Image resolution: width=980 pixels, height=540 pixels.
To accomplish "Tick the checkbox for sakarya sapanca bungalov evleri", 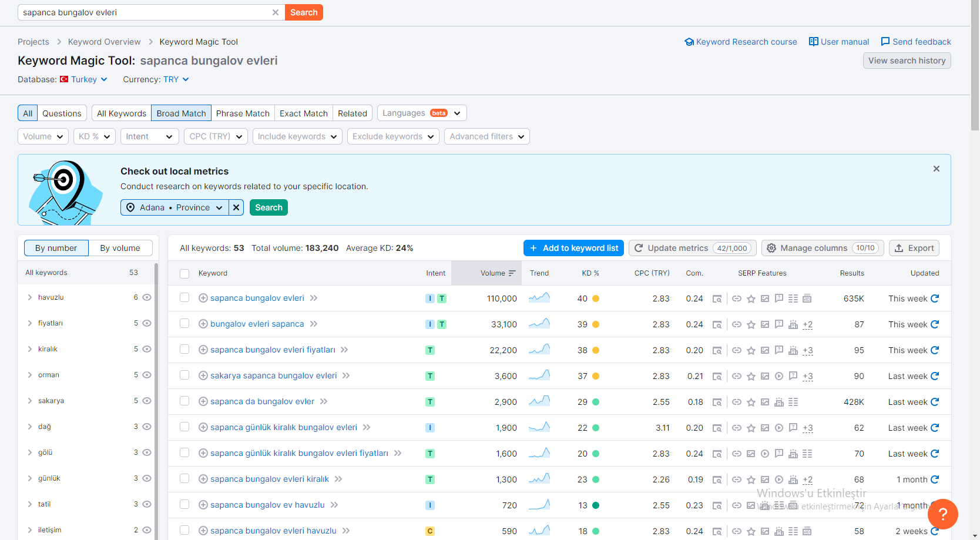I will click(184, 375).
